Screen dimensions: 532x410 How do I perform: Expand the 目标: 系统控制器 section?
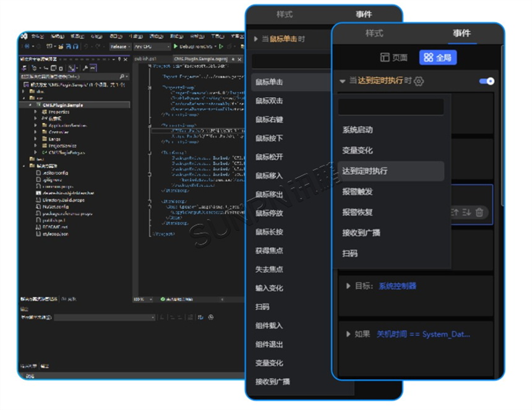coord(348,286)
